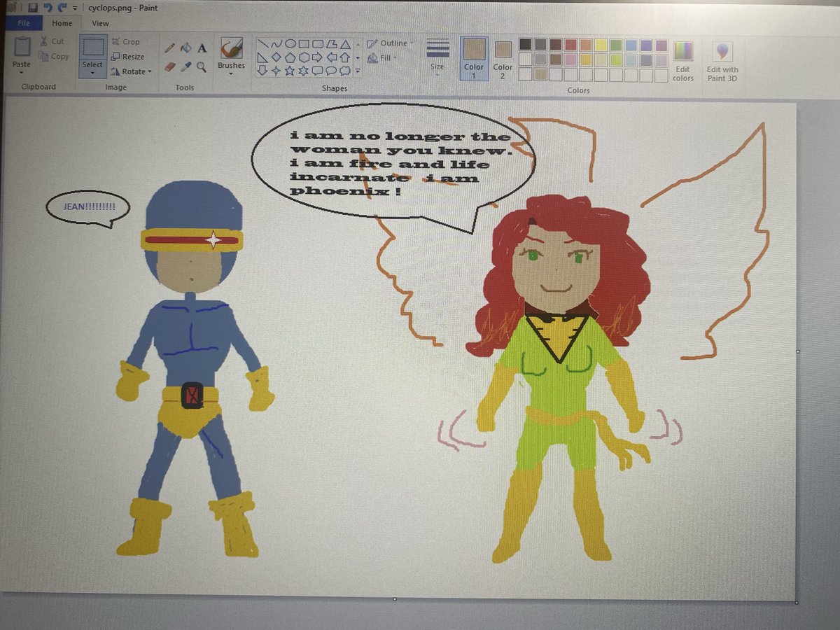The image size is (840, 630).
Task: Open the File menu
Action: coord(24,23)
